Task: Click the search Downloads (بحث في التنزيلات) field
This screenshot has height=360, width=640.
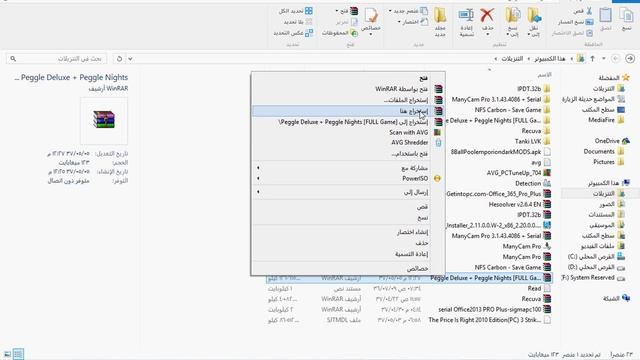Action: (x=57, y=59)
